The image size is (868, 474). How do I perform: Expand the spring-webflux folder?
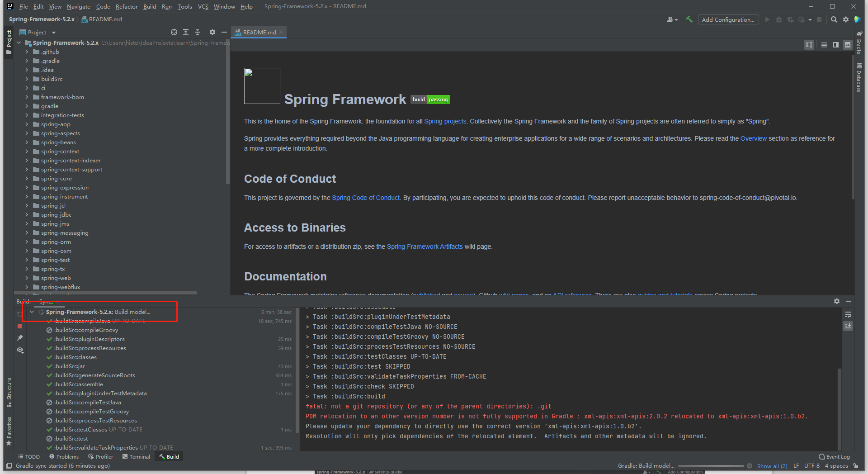click(27, 287)
